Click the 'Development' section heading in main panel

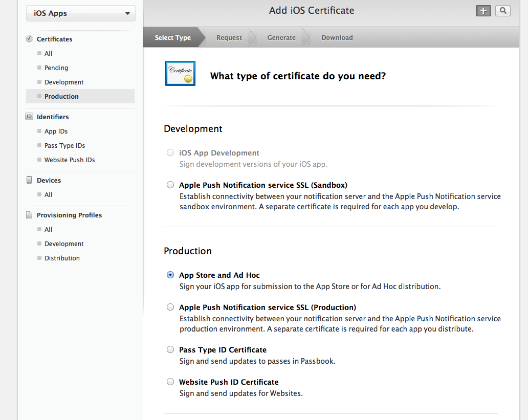pyautogui.click(x=193, y=129)
